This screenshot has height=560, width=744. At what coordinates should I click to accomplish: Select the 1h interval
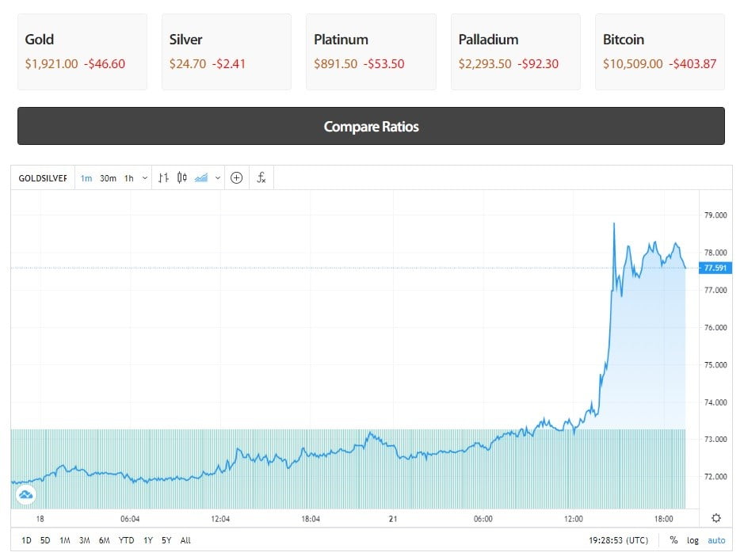click(128, 178)
